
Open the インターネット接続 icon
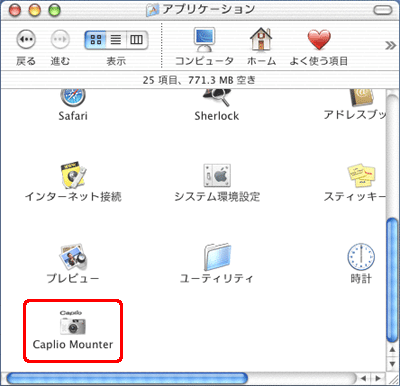coord(73,176)
